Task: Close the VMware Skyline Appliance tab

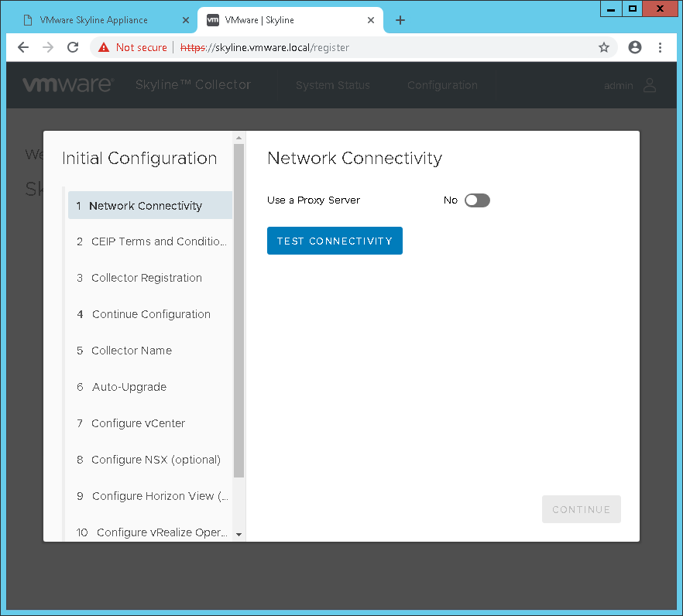Action: (186, 20)
